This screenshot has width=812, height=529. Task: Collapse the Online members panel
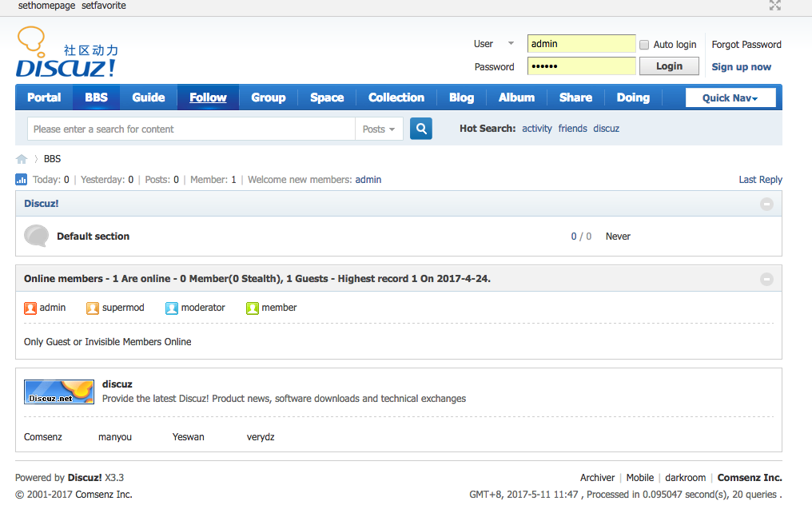(766, 279)
